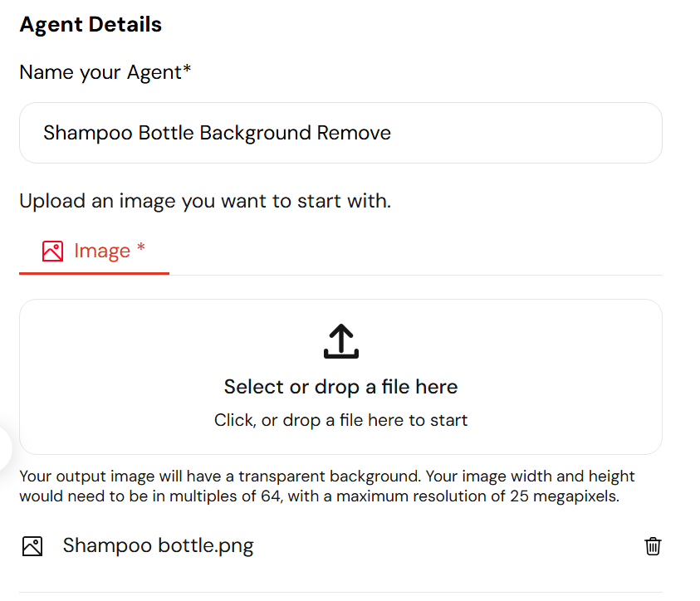Select the Image tab label
Screen dimensions: 700x601
coord(102,251)
